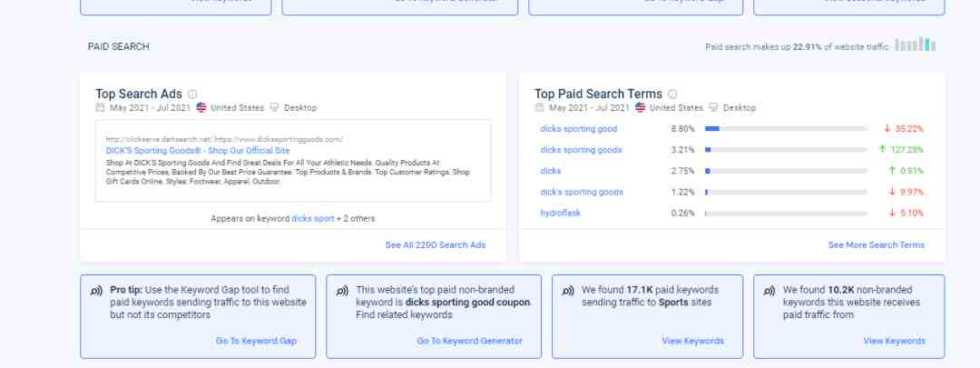Click megaphone icon in Pro tip card
980x368 pixels.
[x=97, y=291]
